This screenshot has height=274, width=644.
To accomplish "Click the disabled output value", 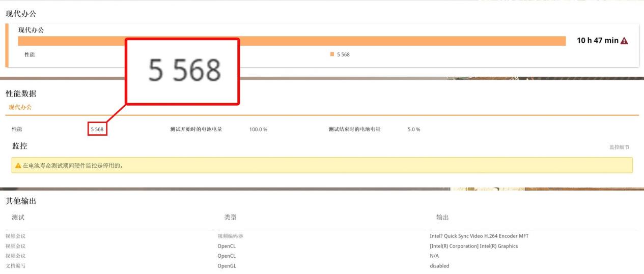I will (x=439, y=266).
